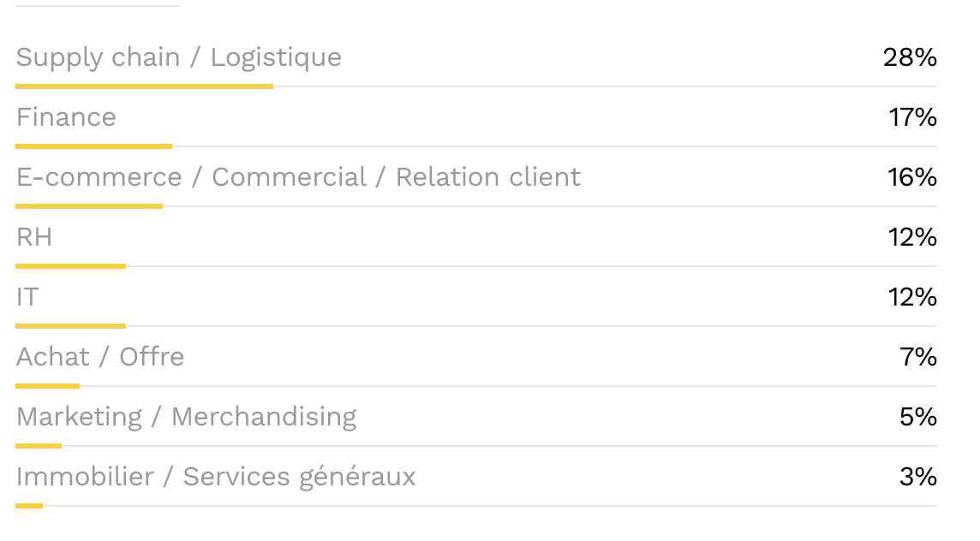Choose the RH category label
The height and width of the screenshot is (541, 980).
click(x=34, y=237)
